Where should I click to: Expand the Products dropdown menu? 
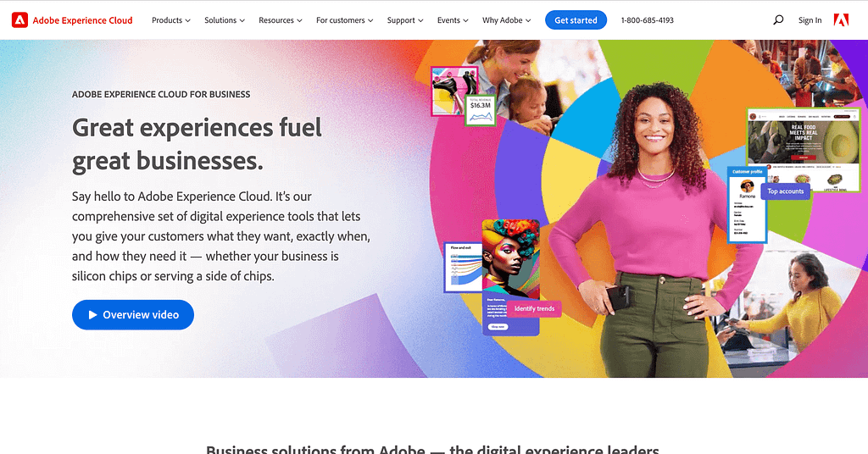pyautogui.click(x=171, y=20)
